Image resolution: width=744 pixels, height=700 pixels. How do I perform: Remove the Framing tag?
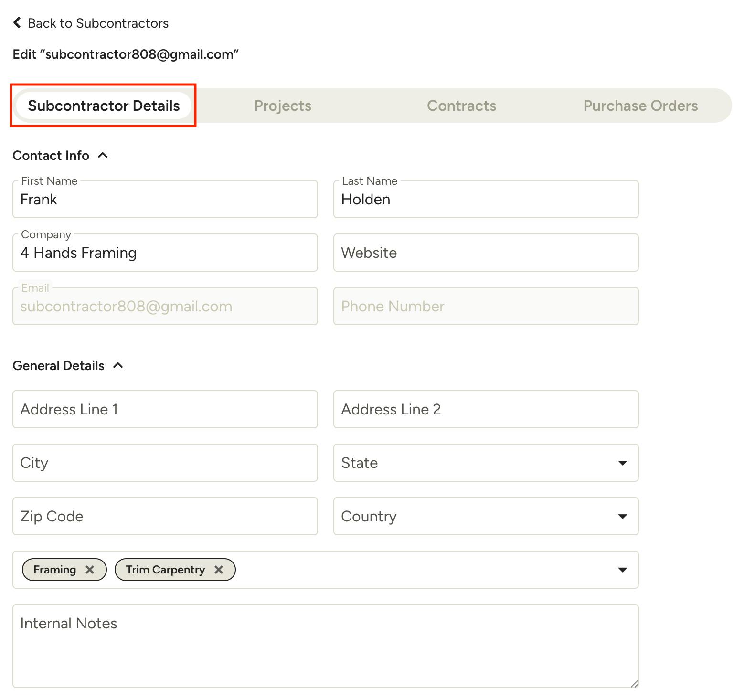[x=89, y=570]
